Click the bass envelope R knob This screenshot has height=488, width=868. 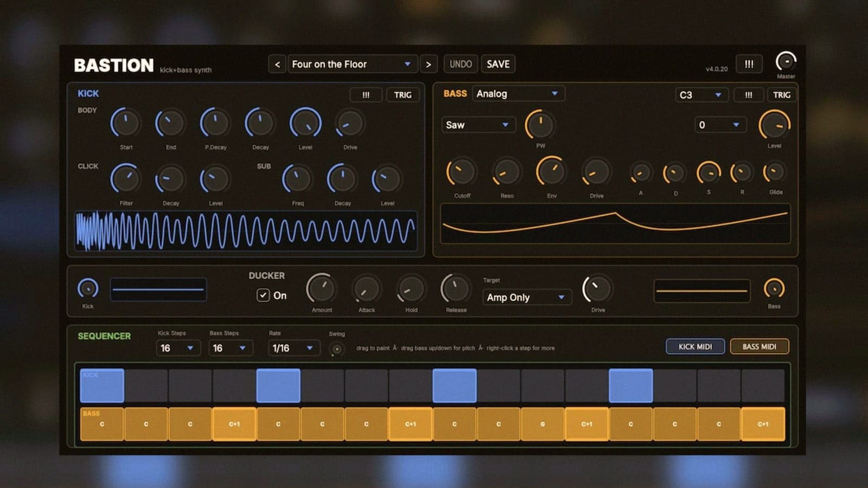(742, 172)
